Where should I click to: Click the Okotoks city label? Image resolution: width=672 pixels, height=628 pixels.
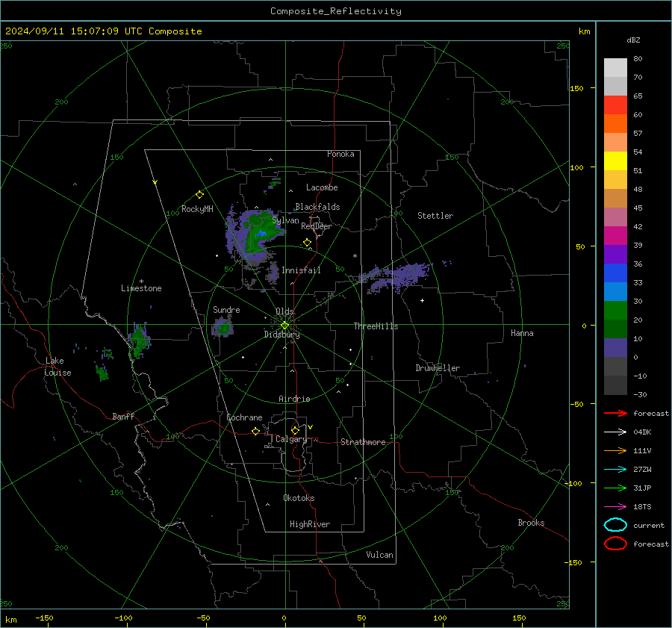[299, 498]
